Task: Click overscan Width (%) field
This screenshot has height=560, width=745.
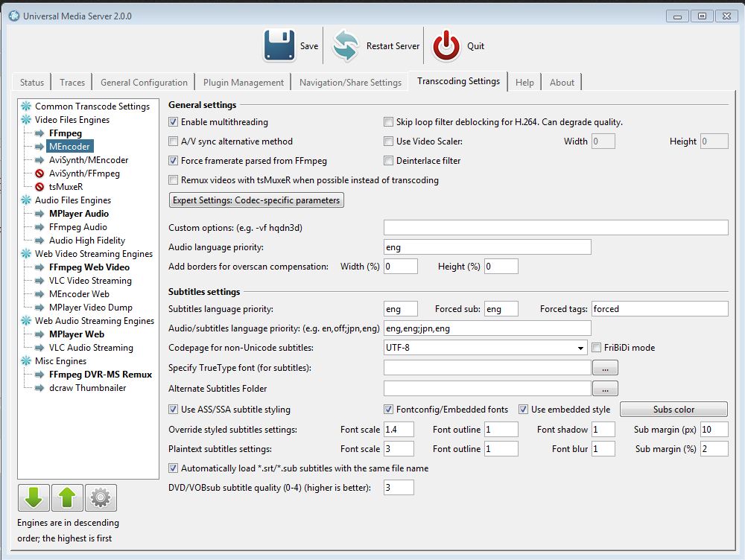Action: click(x=401, y=267)
